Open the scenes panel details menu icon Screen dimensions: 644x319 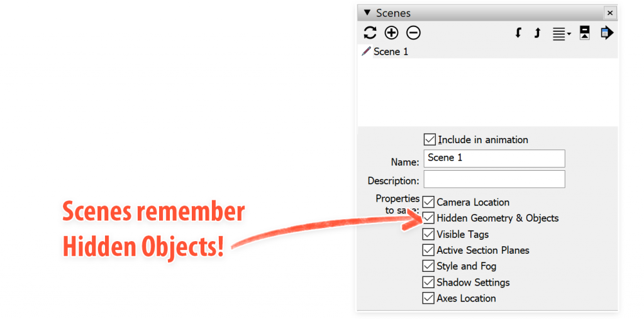[606, 33]
